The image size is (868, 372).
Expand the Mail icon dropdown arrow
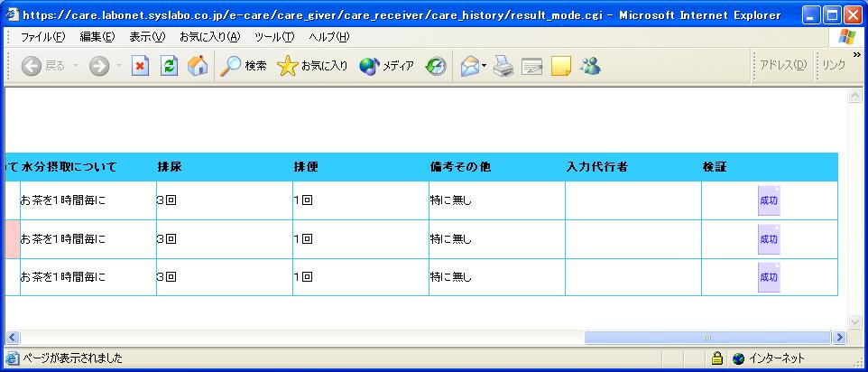(x=485, y=66)
